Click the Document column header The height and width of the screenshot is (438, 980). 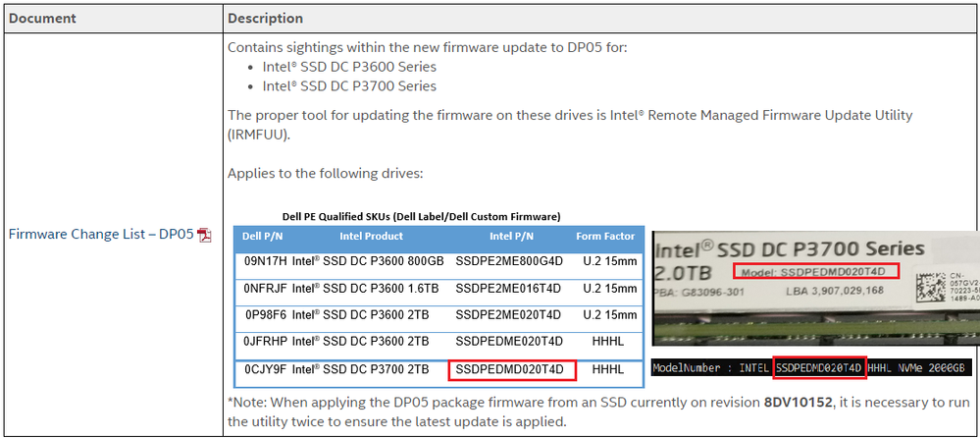pyautogui.click(x=42, y=19)
